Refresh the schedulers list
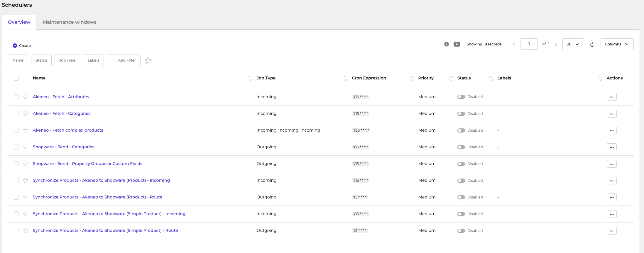Screen dimensions: 644x253 coord(592,44)
